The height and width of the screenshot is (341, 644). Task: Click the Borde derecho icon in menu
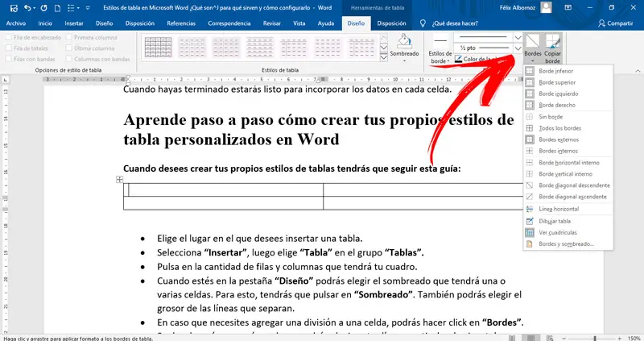(530, 105)
